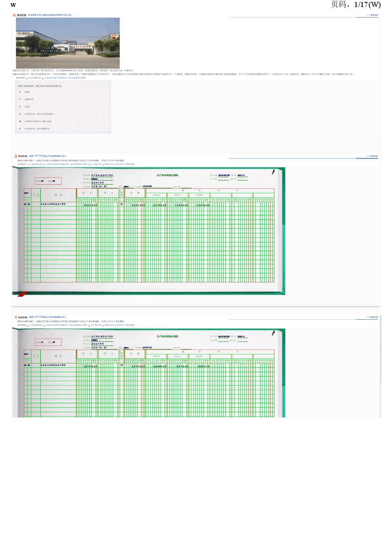Click the 余额 amount in DY101 ledger first row
This screenshot has width=392, height=555.
[138, 205]
